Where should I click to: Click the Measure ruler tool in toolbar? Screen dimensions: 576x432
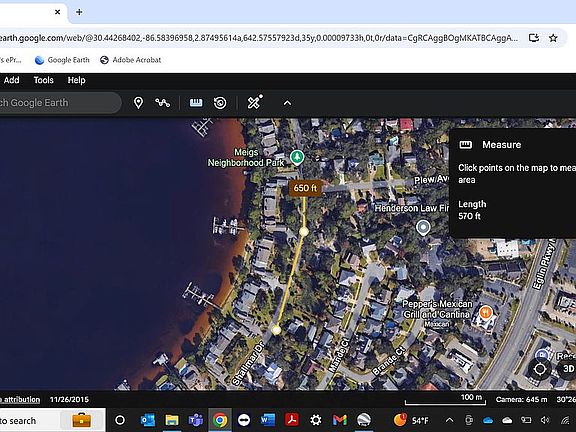pos(196,103)
